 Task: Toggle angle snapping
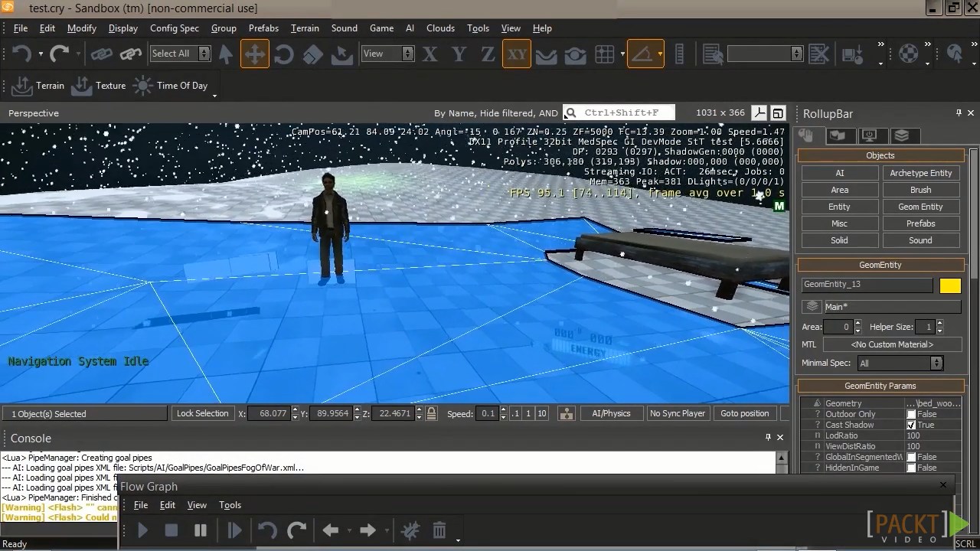coord(642,54)
